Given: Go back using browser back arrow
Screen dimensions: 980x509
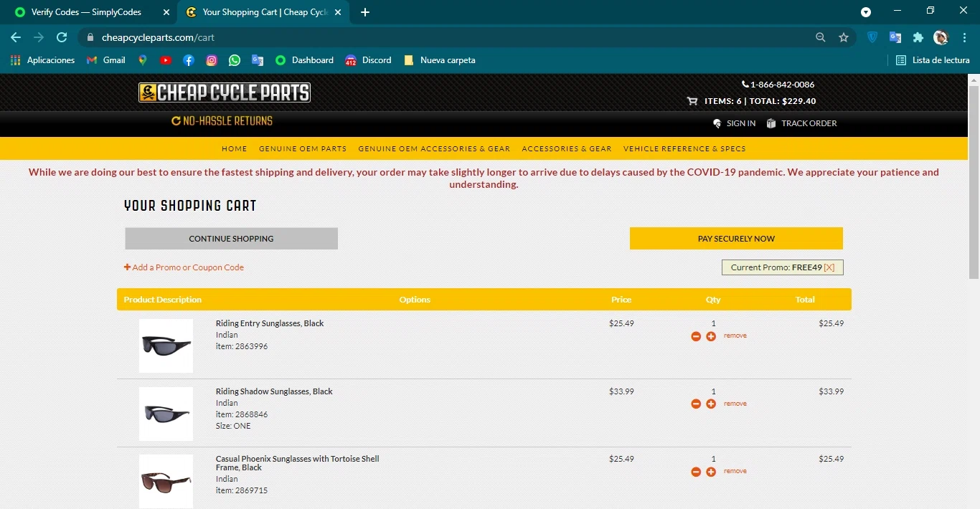Looking at the screenshot, I should (x=16, y=37).
